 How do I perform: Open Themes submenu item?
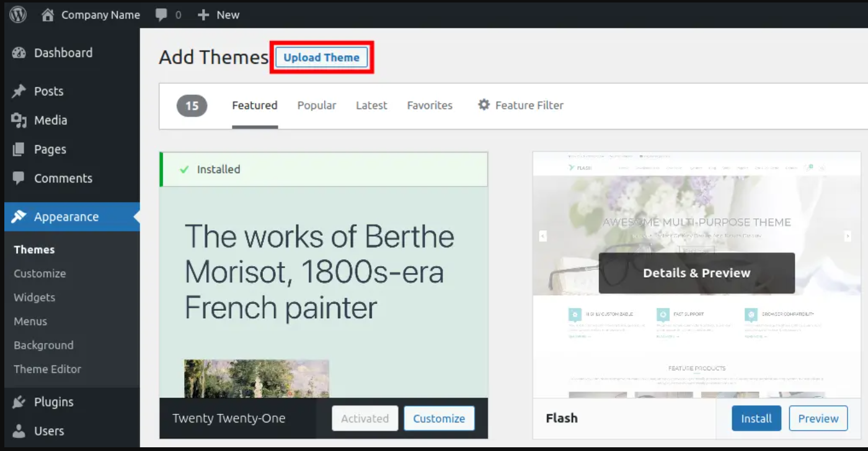(34, 249)
